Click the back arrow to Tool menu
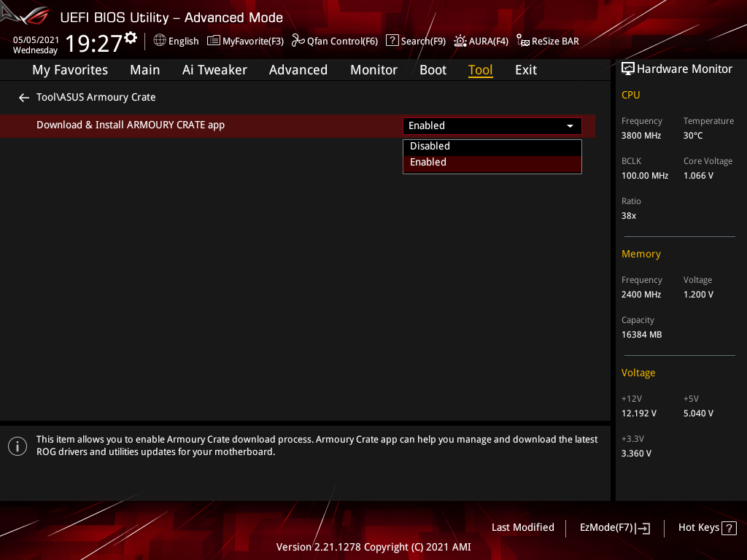This screenshot has width=747, height=560. (x=24, y=98)
